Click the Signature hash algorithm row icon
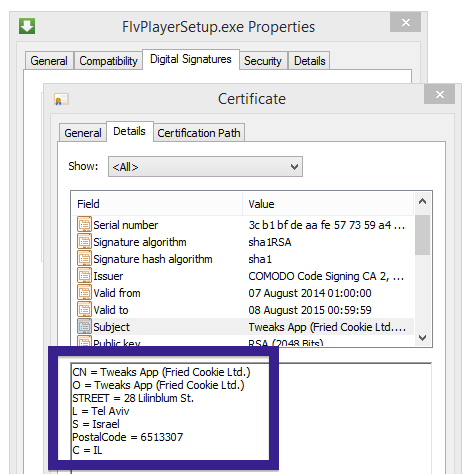The image size is (476, 474). [84, 258]
